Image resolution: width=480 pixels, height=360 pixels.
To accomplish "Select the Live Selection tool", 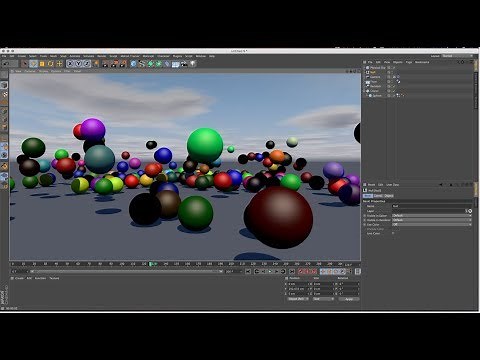I will (x=25, y=64).
